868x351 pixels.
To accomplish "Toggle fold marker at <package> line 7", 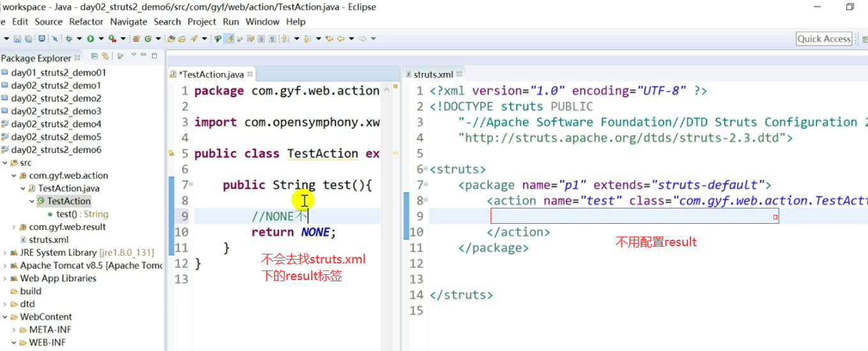I will click(x=426, y=185).
